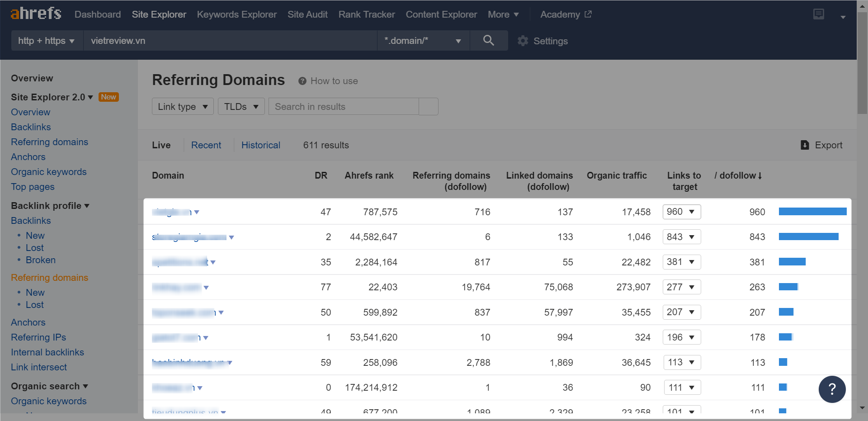Switch to the Recent tab

click(x=206, y=145)
